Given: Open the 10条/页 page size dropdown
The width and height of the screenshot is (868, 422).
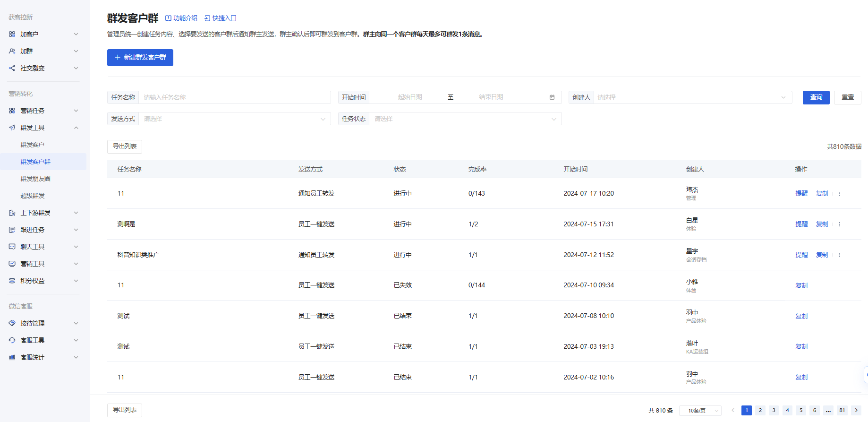Looking at the screenshot, I should pos(700,411).
